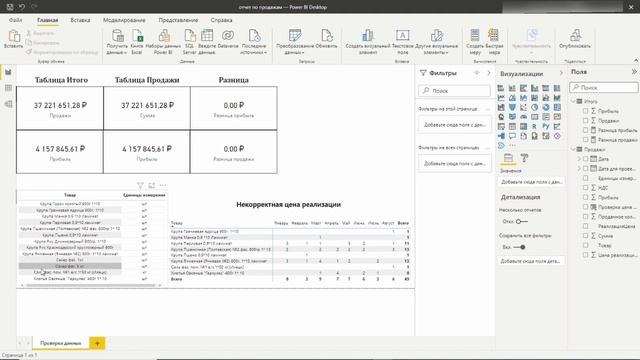Open the Format (paint roller) pane tab
The width and height of the screenshot is (640, 360).
(524, 158)
